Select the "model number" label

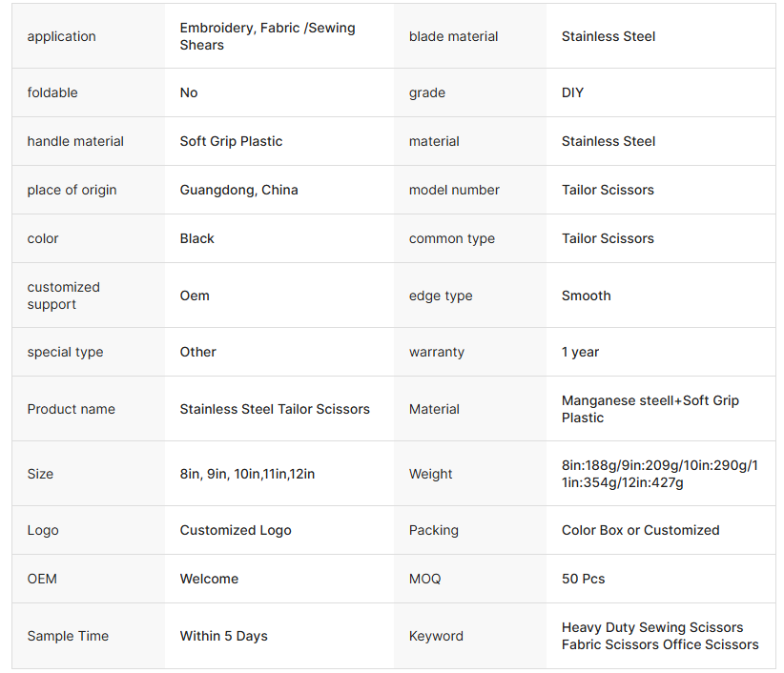tap(454, 190)
